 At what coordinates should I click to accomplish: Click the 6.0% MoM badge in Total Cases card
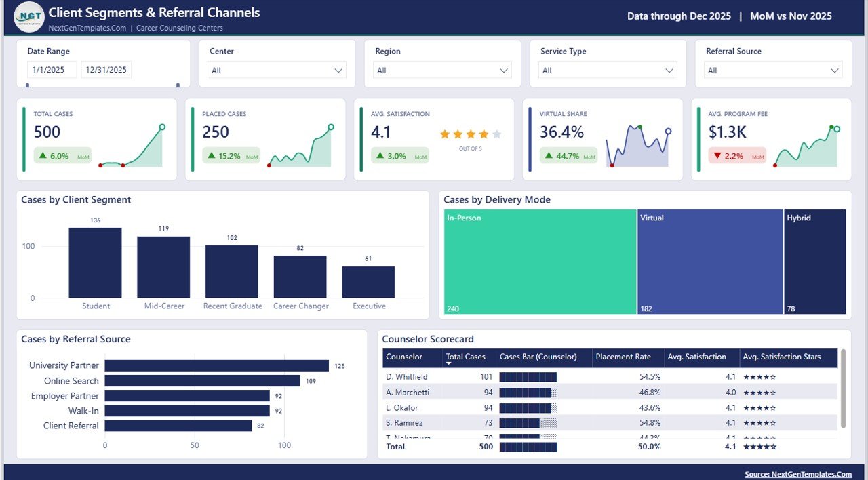point(62,156)
